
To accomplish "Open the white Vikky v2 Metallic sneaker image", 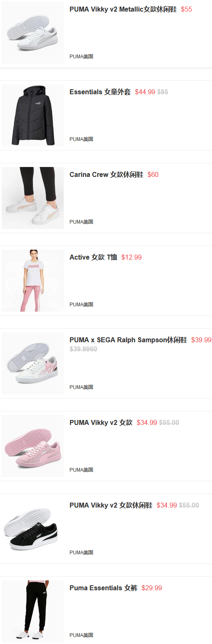I will 33,33.
